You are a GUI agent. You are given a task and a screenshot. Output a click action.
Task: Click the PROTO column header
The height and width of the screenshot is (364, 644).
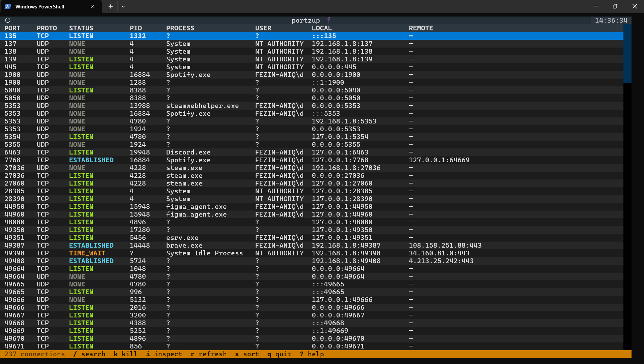click(x=47, y=28)
